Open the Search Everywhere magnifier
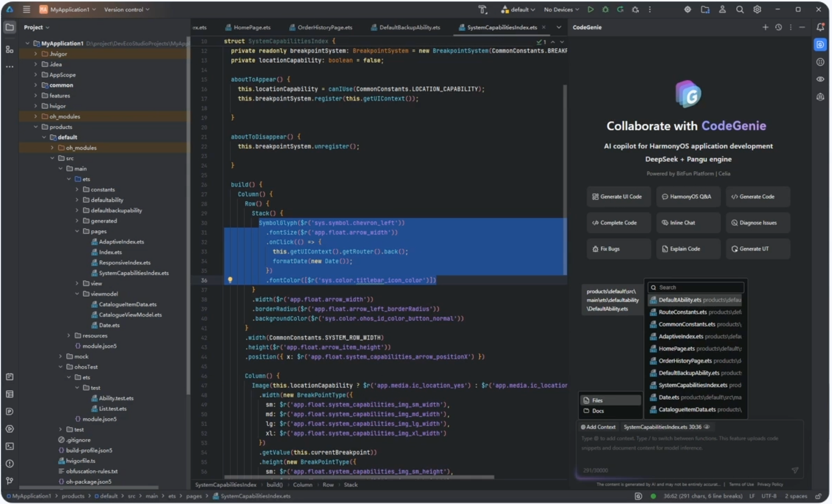 pos(740,10)
